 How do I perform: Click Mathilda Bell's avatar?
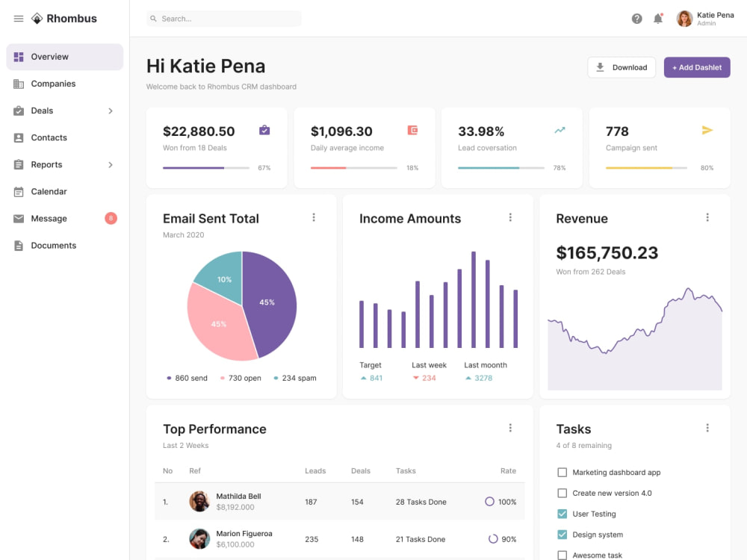coord(199,502)
